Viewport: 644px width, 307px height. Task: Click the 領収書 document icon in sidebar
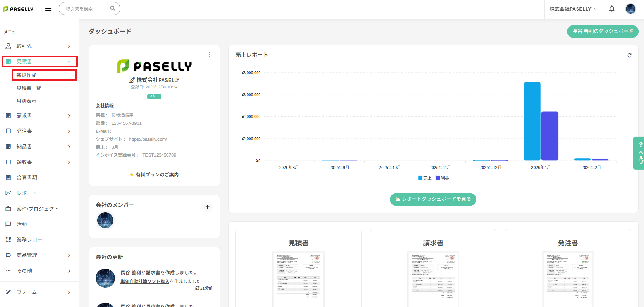(x=8, y=162)
